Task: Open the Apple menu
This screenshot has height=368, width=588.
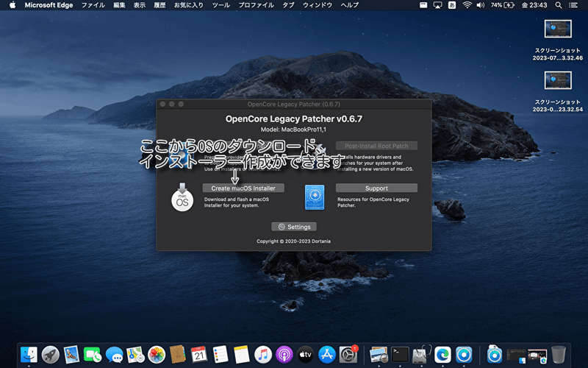Action: coord(12,5)
